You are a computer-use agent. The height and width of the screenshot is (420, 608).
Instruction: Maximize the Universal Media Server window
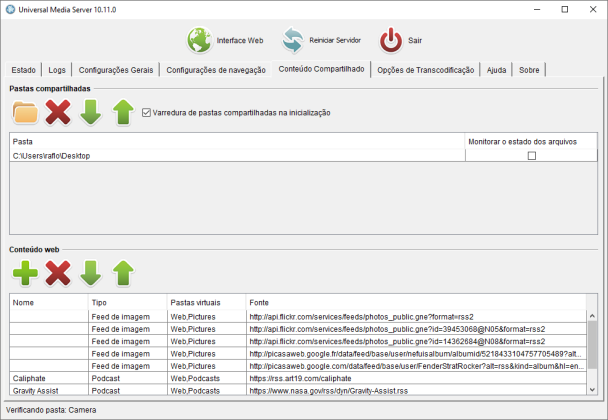(565, 9)
